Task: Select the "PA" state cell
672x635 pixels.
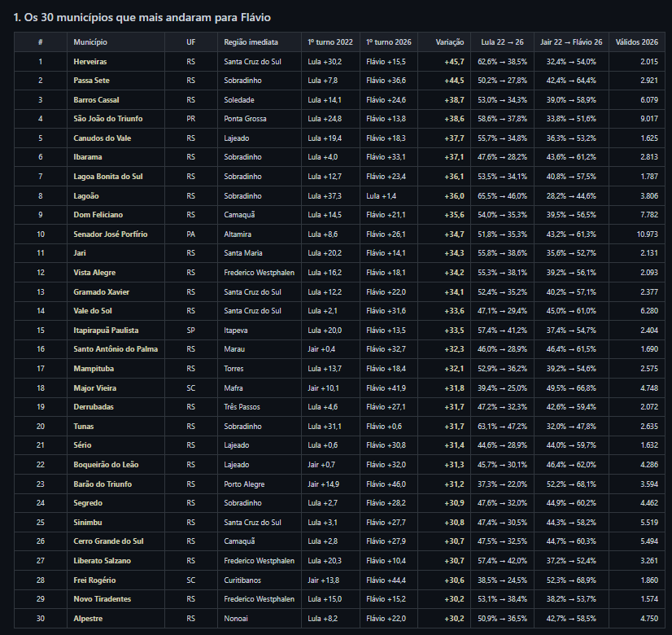Action: pos(190,234)
